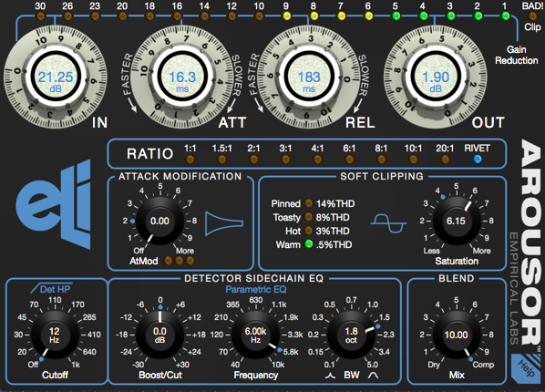The width and height of the screenshot is (545, 392).
Task: Click the EMPIRICAL LABS text
Action: [x=514, y=288]
